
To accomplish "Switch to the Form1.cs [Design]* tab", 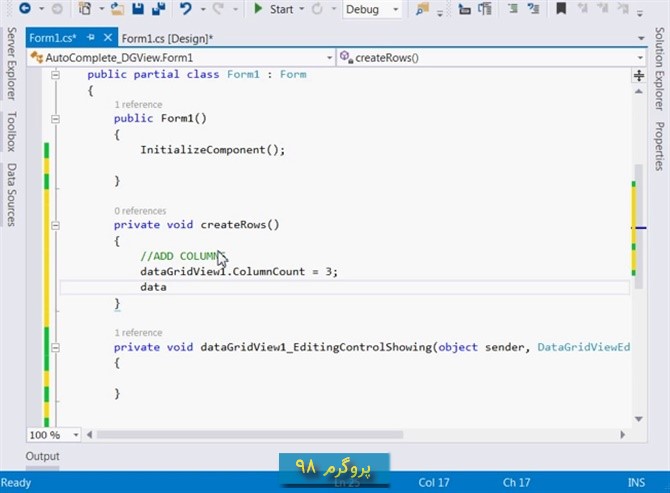I will (167, 38).
